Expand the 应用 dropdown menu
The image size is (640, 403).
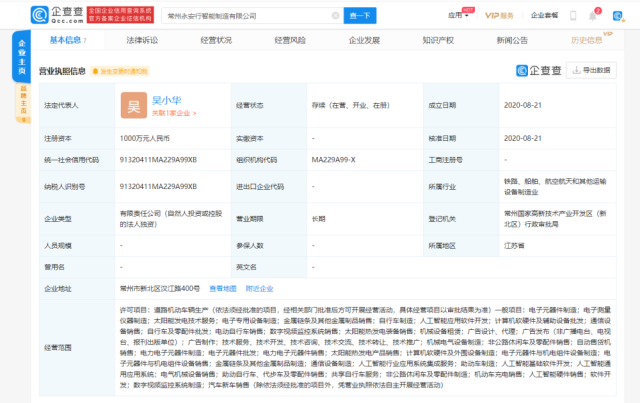pos(458,16)
